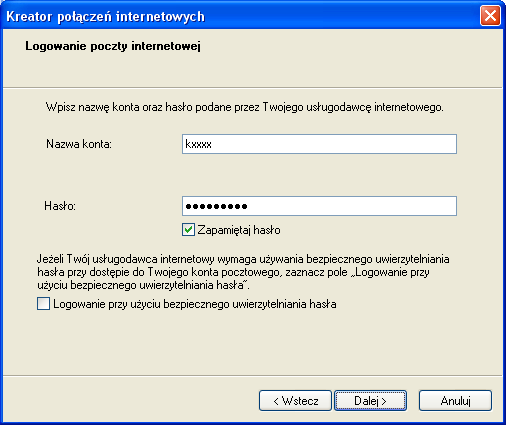Image resolution: width=506 pixels, height=425 pixels.
Task: Focus the Hasło password field
Action: [x=319, y=206]
